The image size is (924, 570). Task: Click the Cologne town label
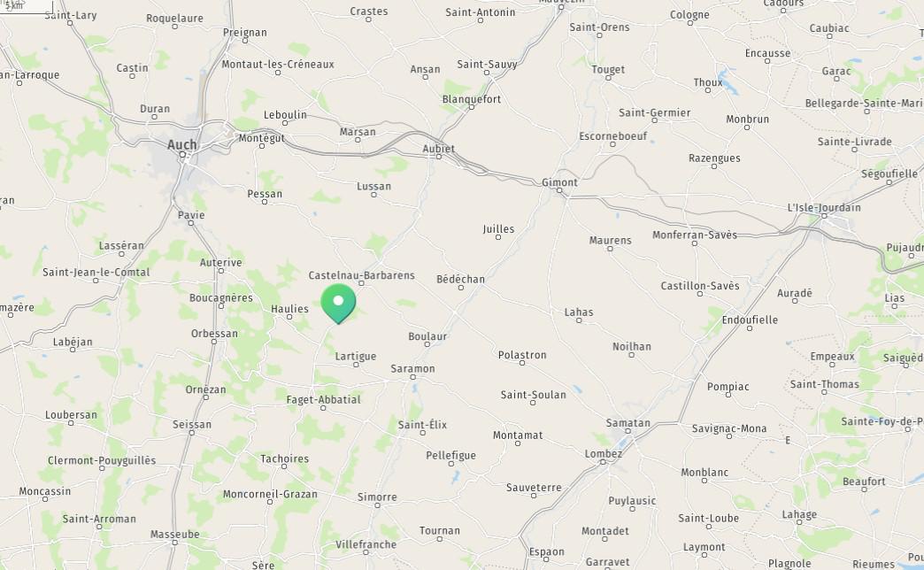tap(689, 15)
